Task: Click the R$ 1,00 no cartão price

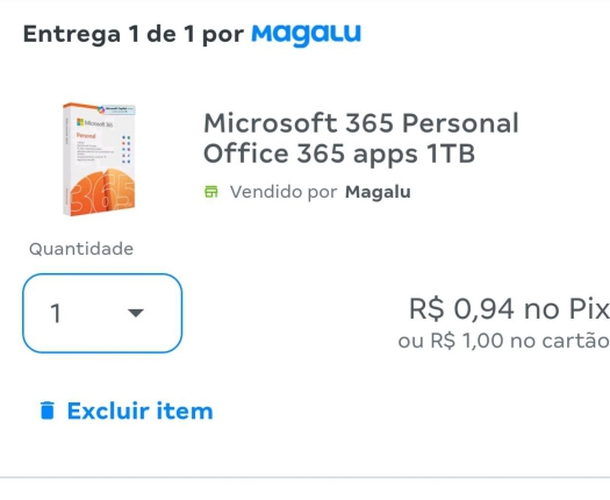Action: pyautogui.click(x=503, y=341)
